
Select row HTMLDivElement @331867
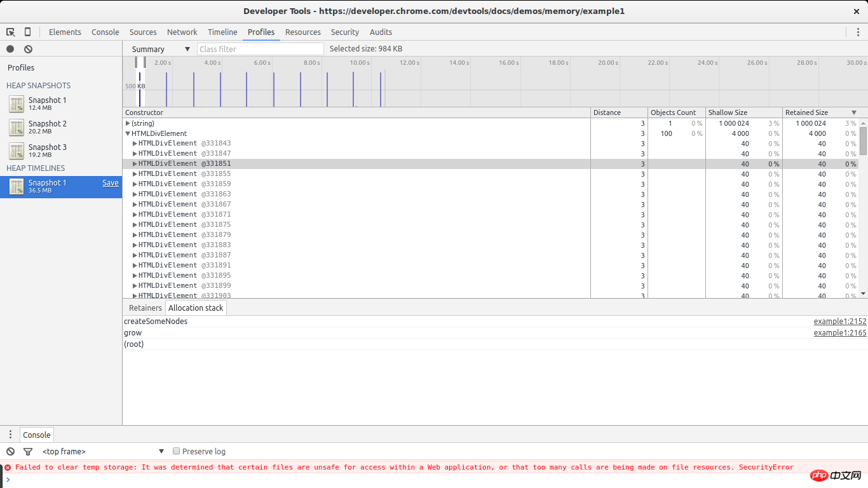(x=491, y=205)
